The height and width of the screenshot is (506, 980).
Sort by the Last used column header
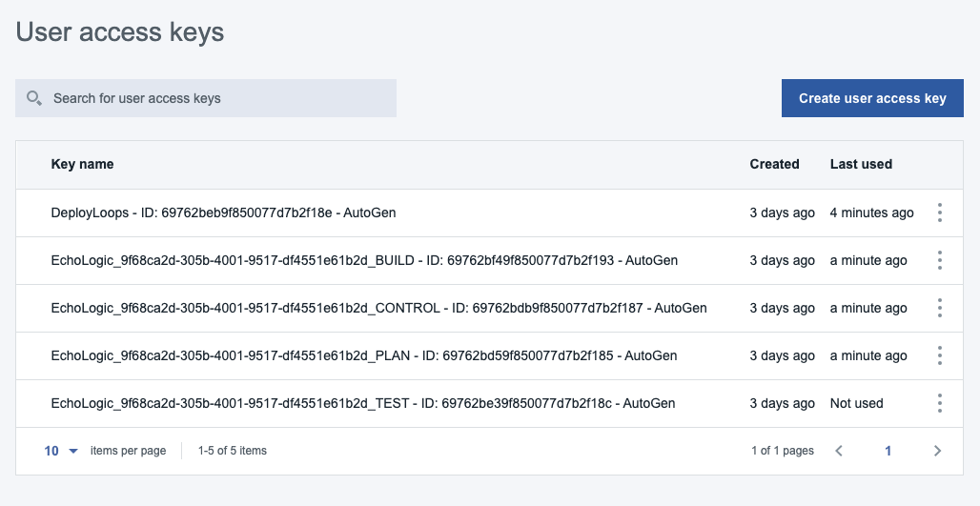coord(861,164)
